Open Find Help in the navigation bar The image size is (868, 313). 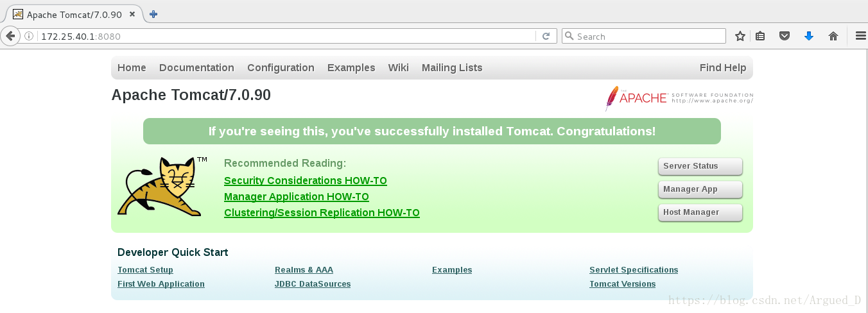(x=723, y=68)
